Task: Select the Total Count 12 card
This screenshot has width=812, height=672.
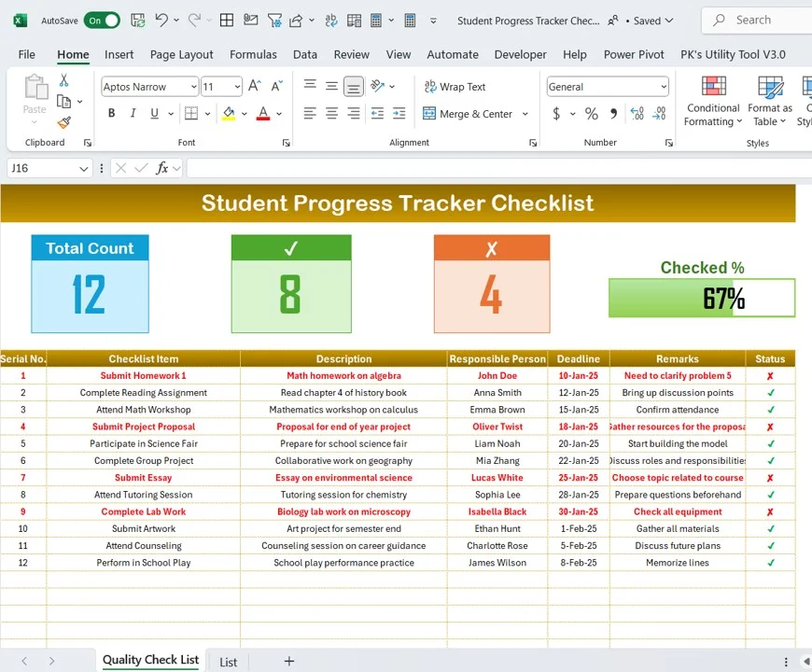Action: [x=91, y=284]
